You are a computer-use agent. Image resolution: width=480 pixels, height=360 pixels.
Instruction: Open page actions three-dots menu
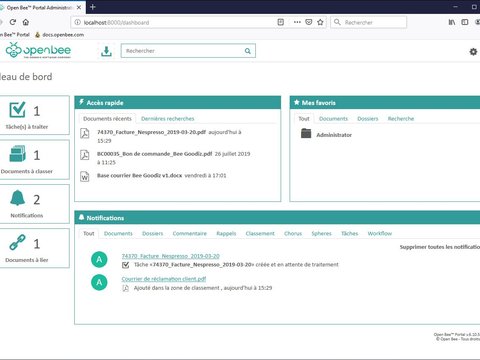coord(297,22)
